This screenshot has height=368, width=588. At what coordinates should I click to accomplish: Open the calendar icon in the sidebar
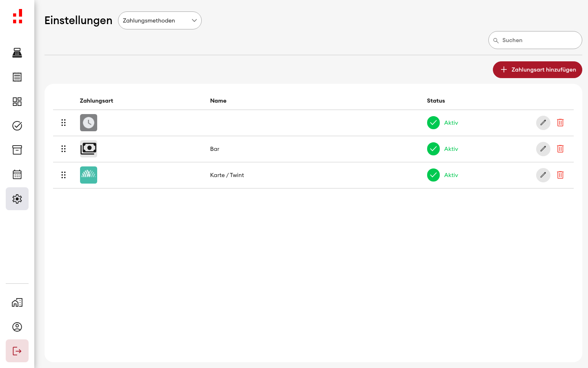point(17,175)
